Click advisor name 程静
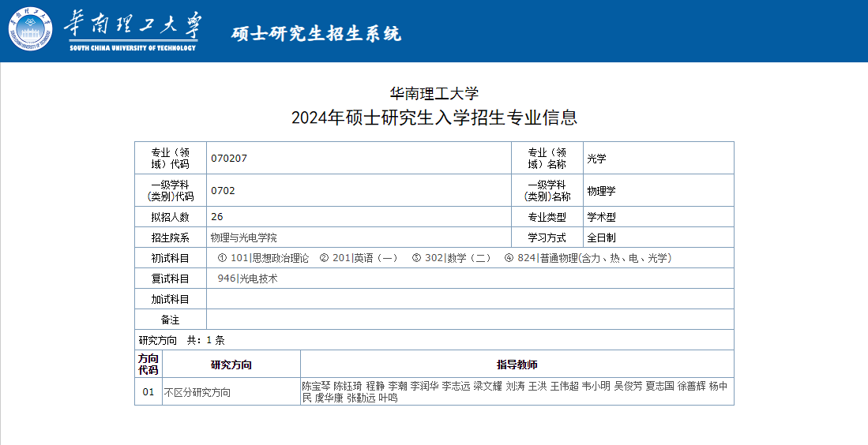The image size is (868, 445). pos(375,386)
